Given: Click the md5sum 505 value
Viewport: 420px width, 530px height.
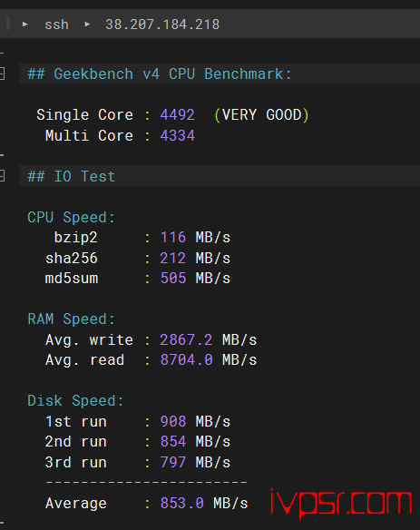Looking at the screenshot, I should coord(173,279).
